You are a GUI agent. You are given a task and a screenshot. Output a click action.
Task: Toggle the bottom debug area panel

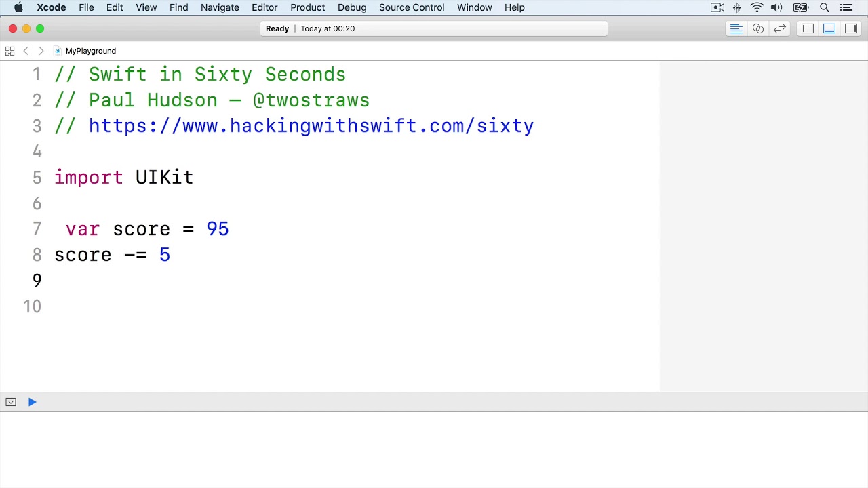829,28
